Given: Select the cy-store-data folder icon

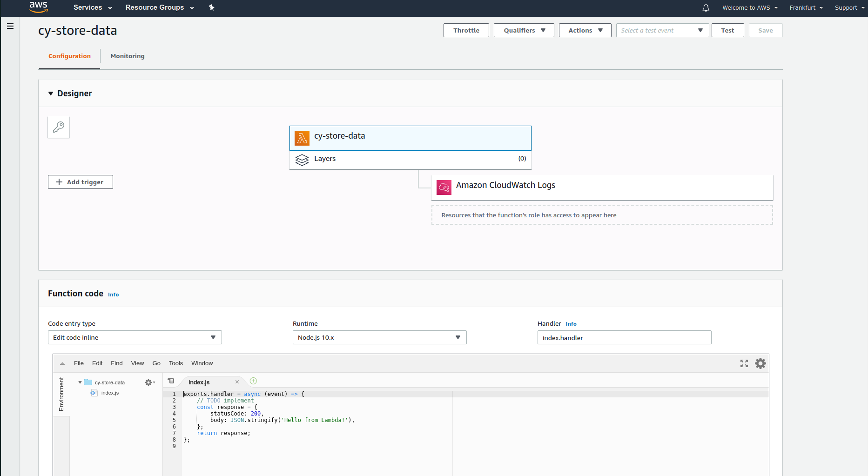Looking at the screenshot, I should pos(88,382).
